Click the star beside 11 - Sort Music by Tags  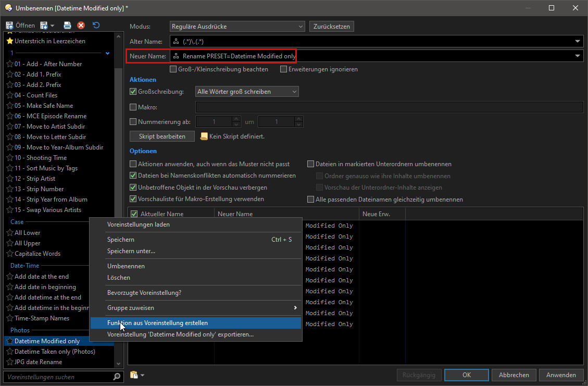pos(10,168)
